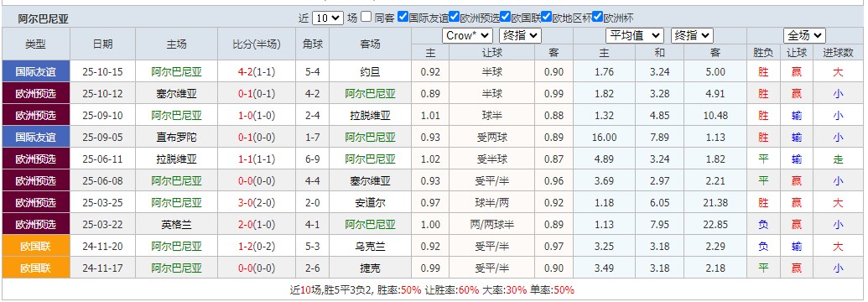Click 欧洲预选 tag in the 25-10-12 row
The height and width of the screenshot is (302, 868).
pos(36,94)
